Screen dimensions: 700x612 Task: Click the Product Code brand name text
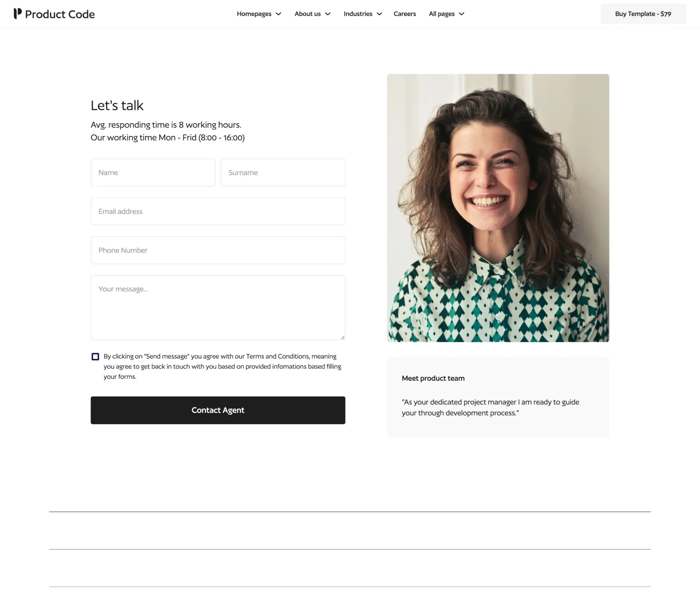pyautogui.click(x=60, y=14)
